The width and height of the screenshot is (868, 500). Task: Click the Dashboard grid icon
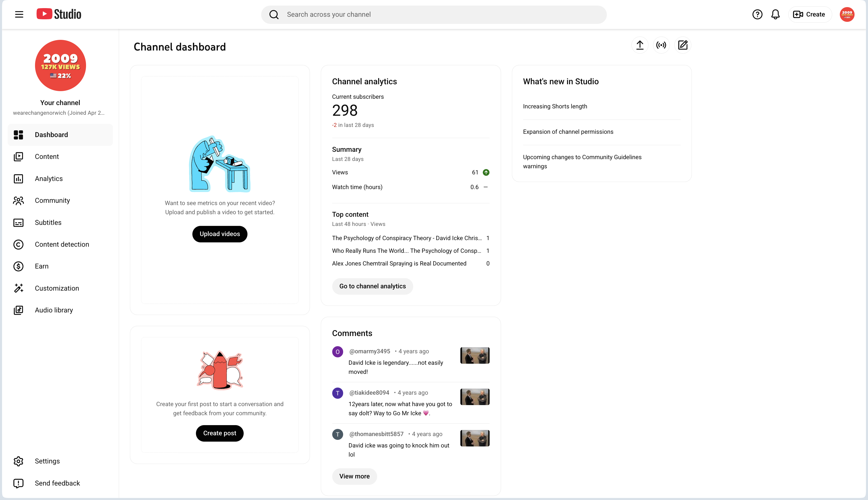click(18, 135)
